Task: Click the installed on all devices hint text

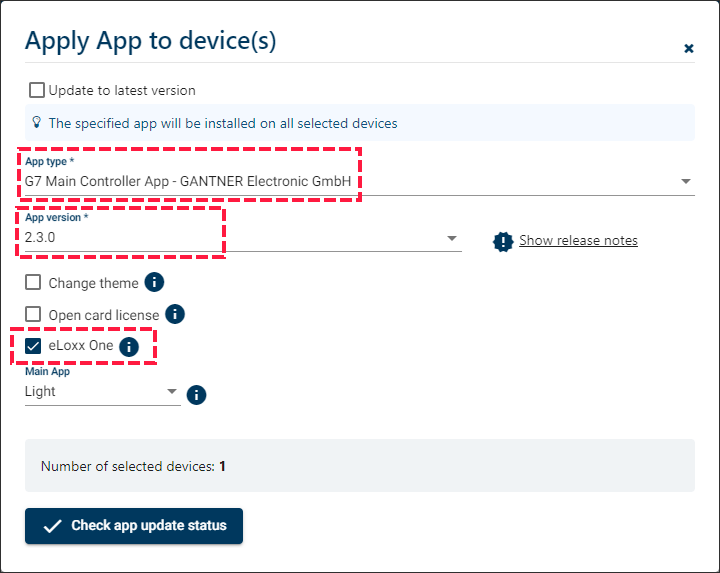Action: [x=223, y=124]
